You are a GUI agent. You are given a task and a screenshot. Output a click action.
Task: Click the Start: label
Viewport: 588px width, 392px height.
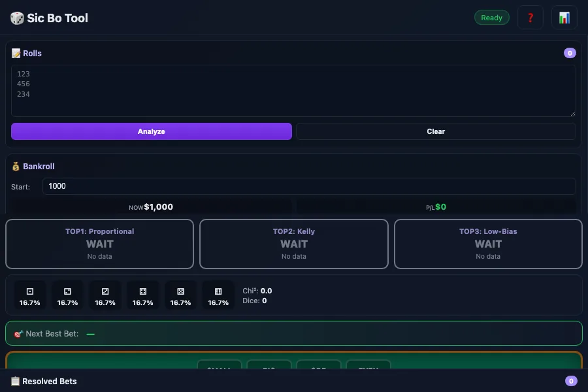[21, 187]
